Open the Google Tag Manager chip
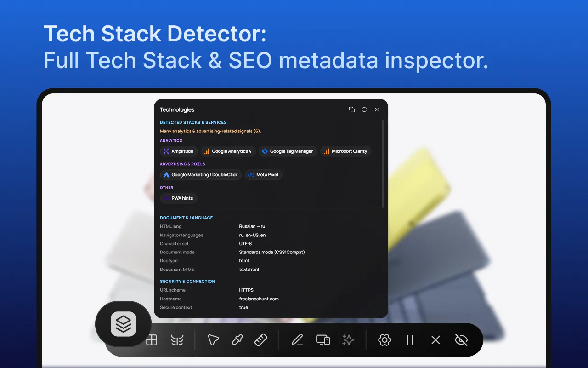Viewport: 588px width, 368px height. click(x=288, y=151)
